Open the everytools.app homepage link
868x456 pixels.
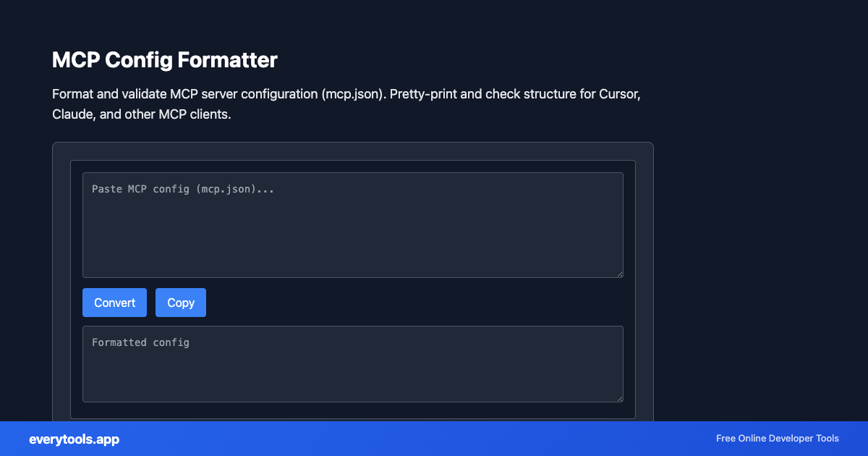click(73, 439)
